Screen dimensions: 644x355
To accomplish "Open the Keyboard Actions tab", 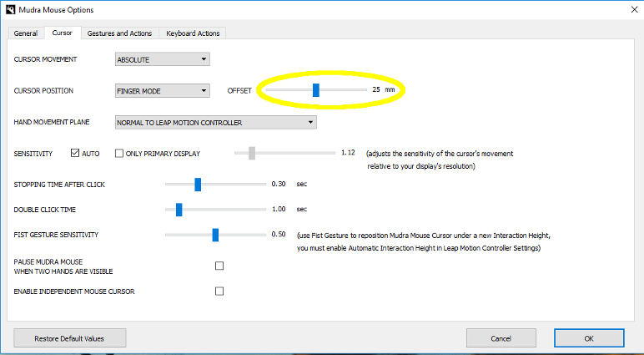I will 193,33.
